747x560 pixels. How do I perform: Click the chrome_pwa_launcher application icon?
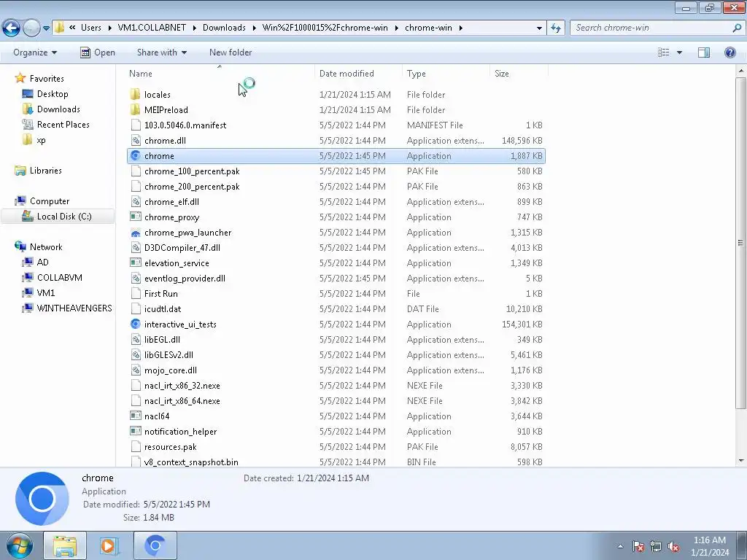pyautogui.click(x=136, y=233)
